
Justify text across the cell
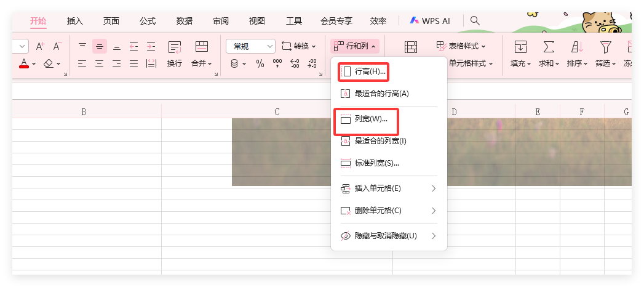pyautogui.click(x=134, y=63)
